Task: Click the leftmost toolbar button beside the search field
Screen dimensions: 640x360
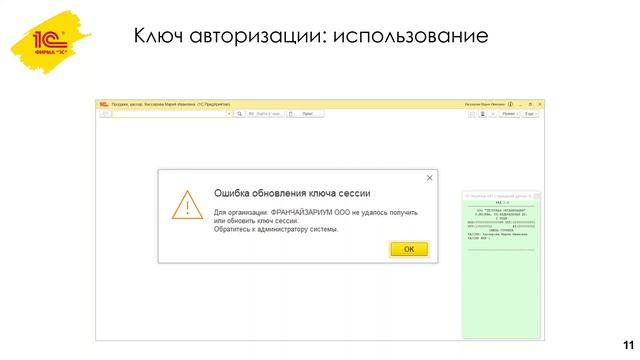Action: click(x=106, y=114)
